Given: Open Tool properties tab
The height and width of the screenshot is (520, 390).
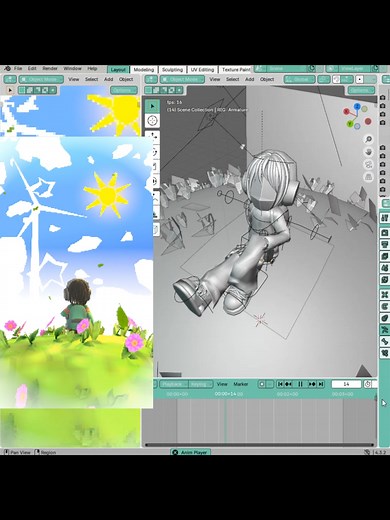Looking at the screenshot, I should (385, 218).
